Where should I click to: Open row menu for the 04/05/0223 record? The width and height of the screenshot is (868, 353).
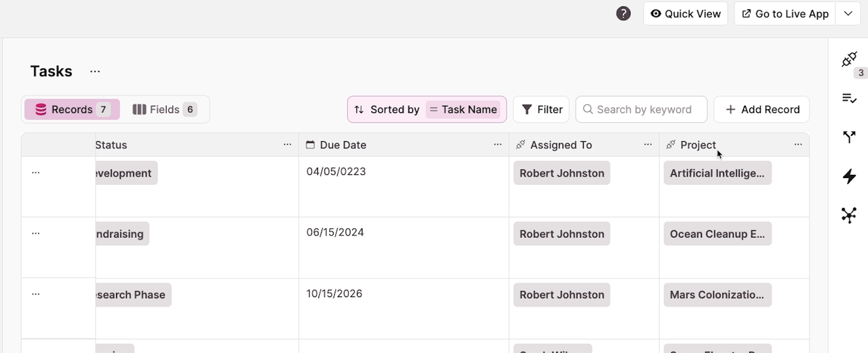click(x=36, y=172)
